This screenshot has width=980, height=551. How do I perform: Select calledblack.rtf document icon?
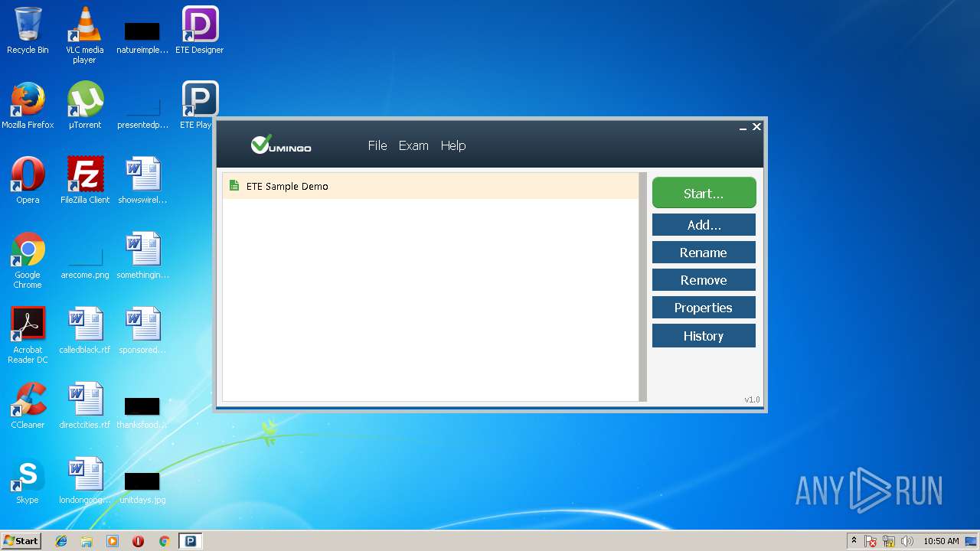point(85,331)
